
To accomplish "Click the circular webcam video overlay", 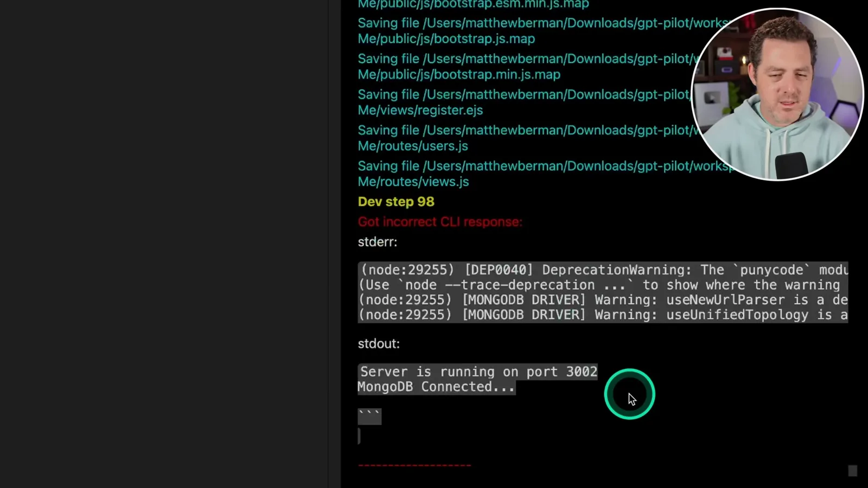I will [777, 94].
